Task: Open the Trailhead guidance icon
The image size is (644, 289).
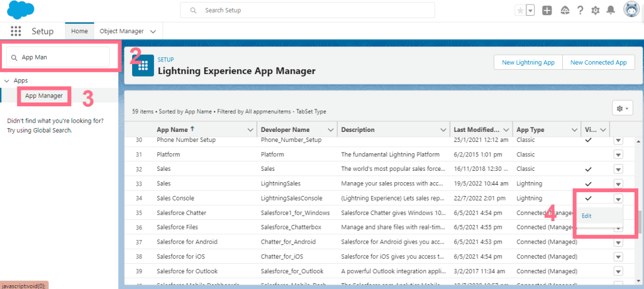Action: [564, 11]
